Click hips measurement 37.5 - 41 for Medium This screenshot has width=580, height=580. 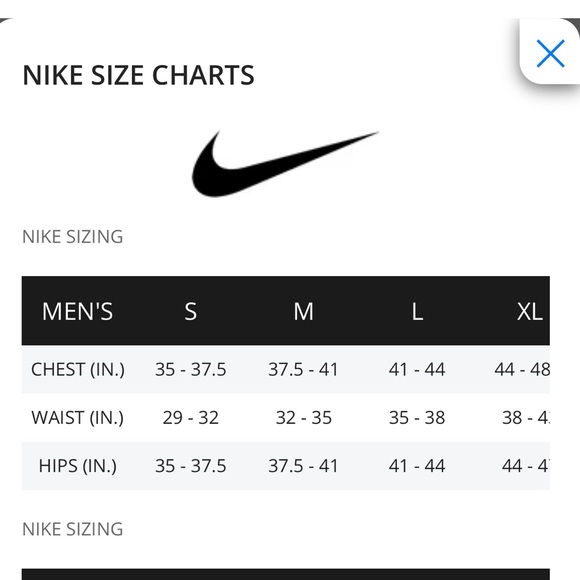tap(303, 466)
